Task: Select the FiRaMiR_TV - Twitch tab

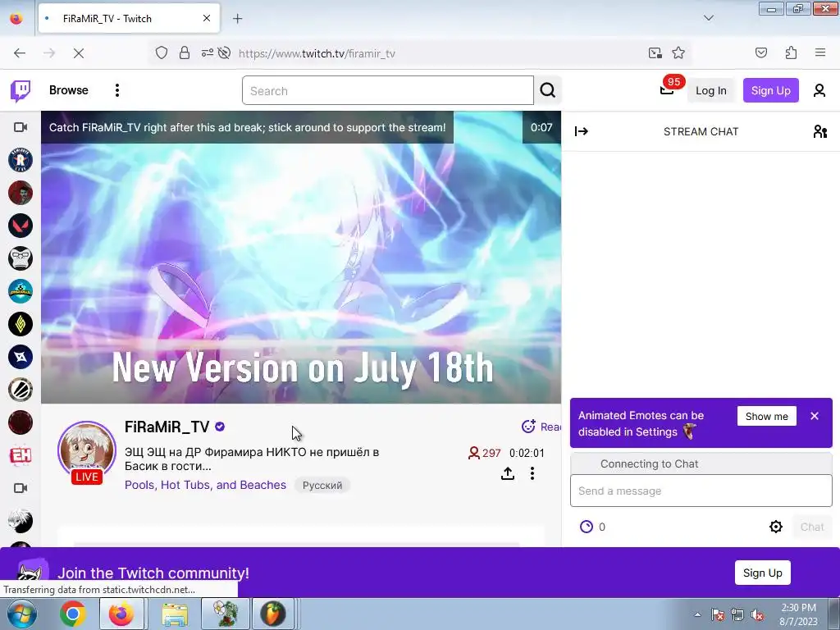Action: [x=129, y=18]
